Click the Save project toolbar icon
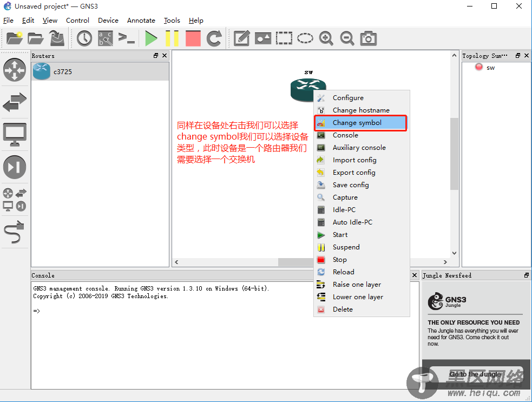 [x=57, y=38]
